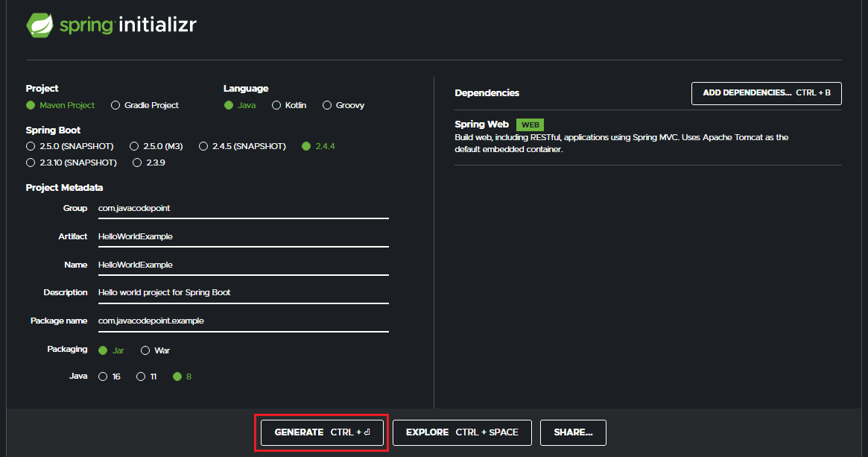The height and width of the screenshot is (457, 868).
Task: Open the SHARE dialog
Action: point(573,432)
